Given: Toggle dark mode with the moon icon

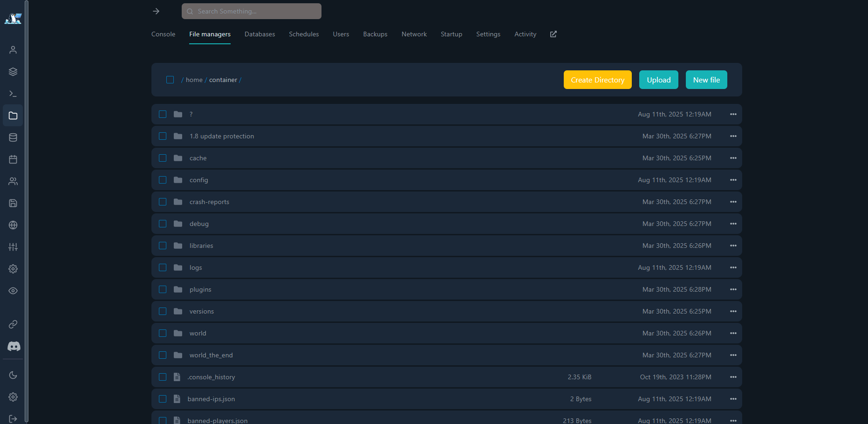Looking at the screenshot, I should pyautogui.click(x=13, y=375).
